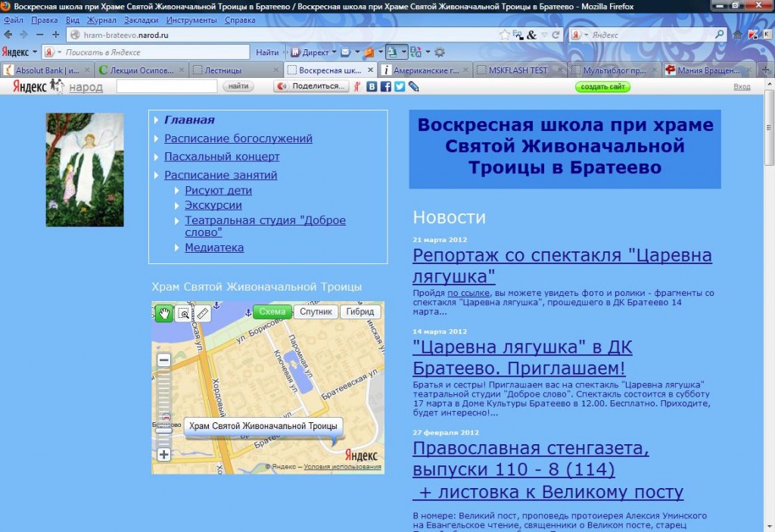
Task: Zoom in the map with the plus button
Action: [164, 454]
